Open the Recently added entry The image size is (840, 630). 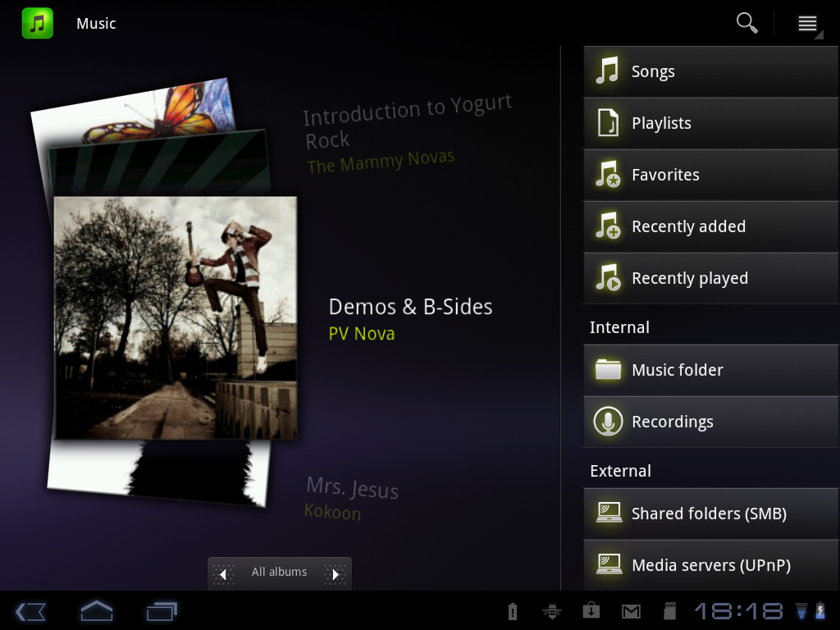[711, 226]
